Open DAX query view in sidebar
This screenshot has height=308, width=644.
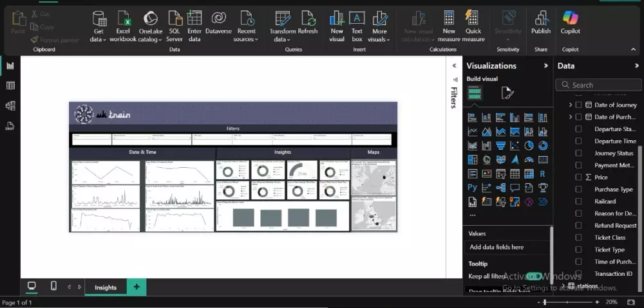[x=10, y=125]
